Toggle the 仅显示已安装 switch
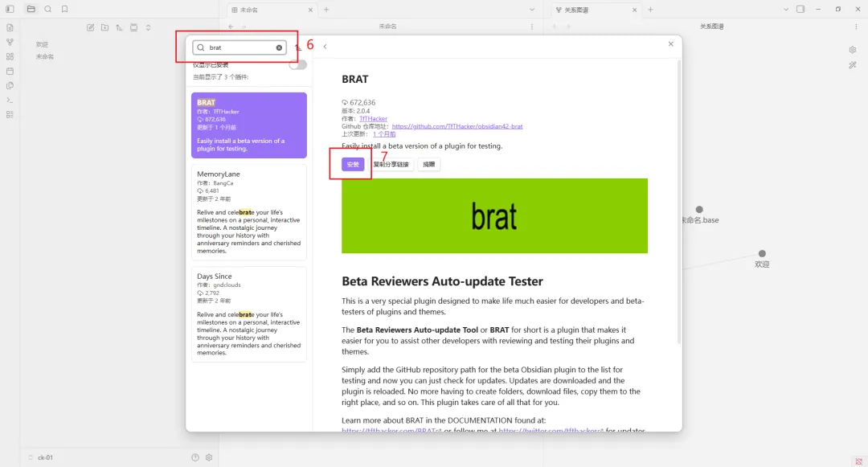 pyautogui.click(x=297, y=65)
